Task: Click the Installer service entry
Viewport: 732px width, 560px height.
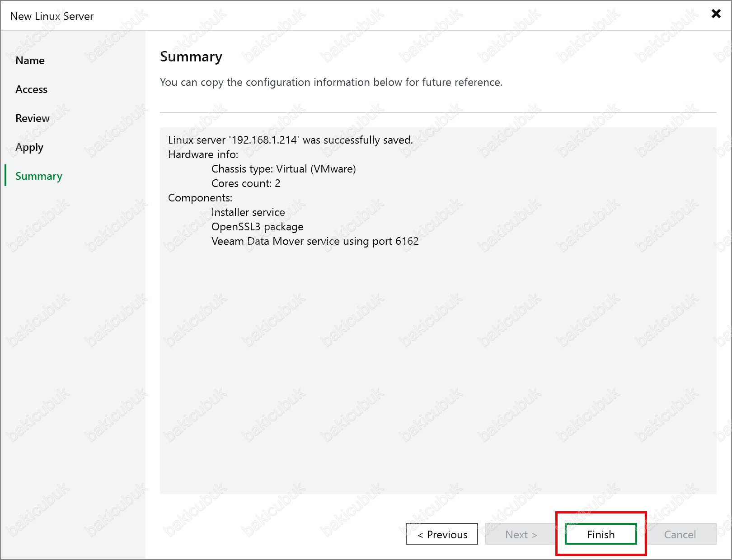Action: (248, 212)
